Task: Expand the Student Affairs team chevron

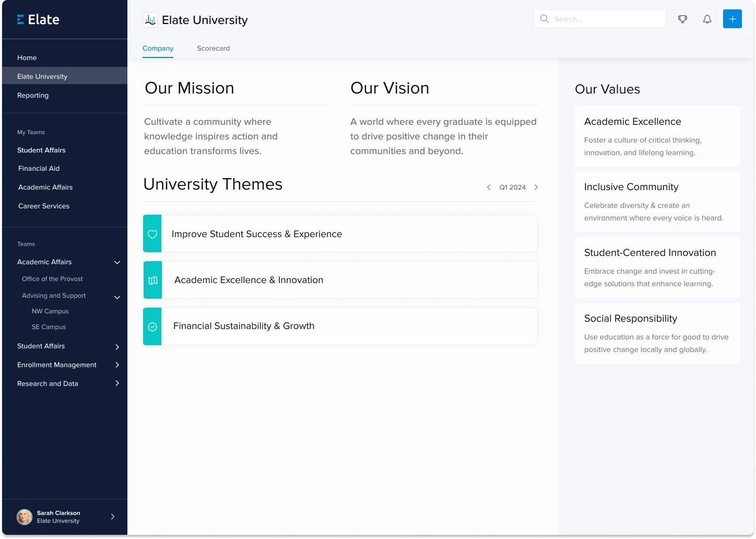Action: pos(117,347)
